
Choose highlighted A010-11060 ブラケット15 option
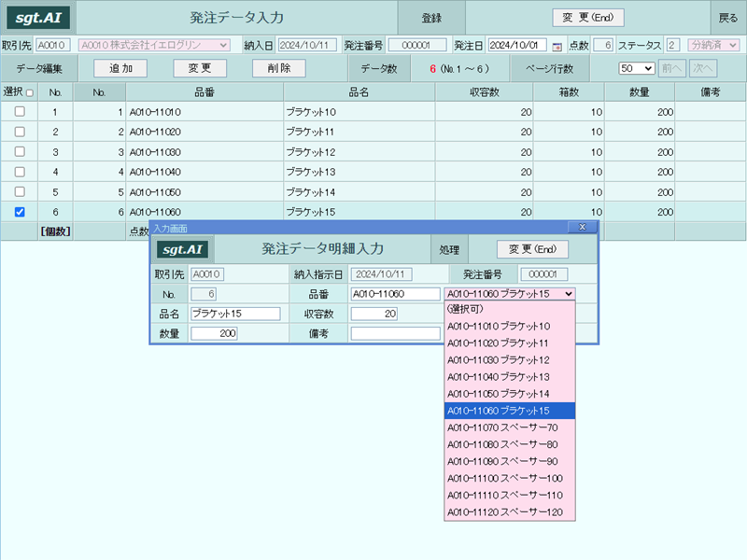(x=509, y=411)
